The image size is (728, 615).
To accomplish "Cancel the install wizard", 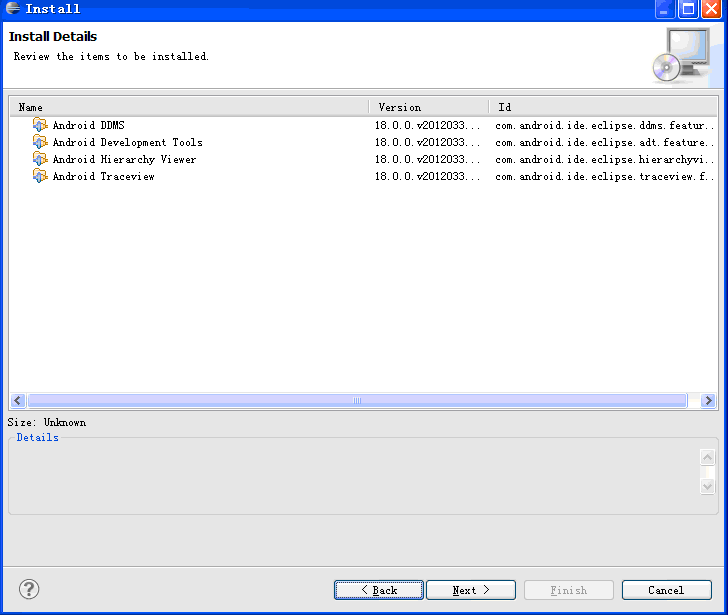I will (x=667, y=590).
